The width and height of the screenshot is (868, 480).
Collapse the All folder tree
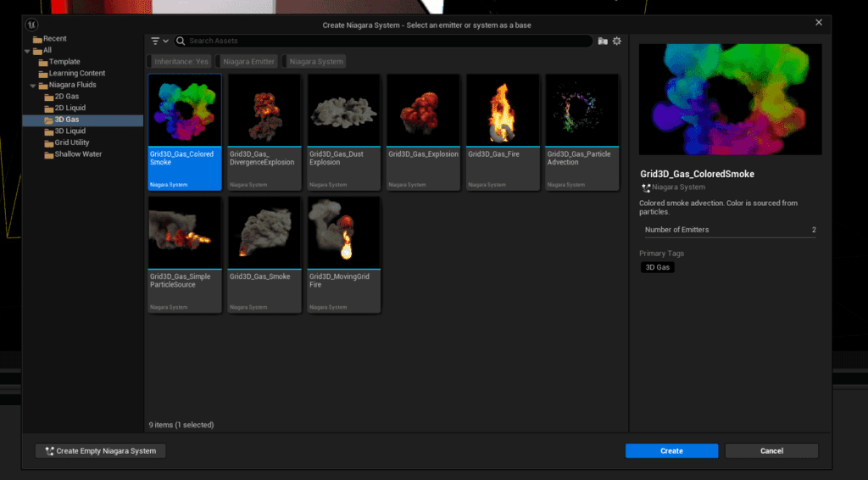[x=26, y=51]
